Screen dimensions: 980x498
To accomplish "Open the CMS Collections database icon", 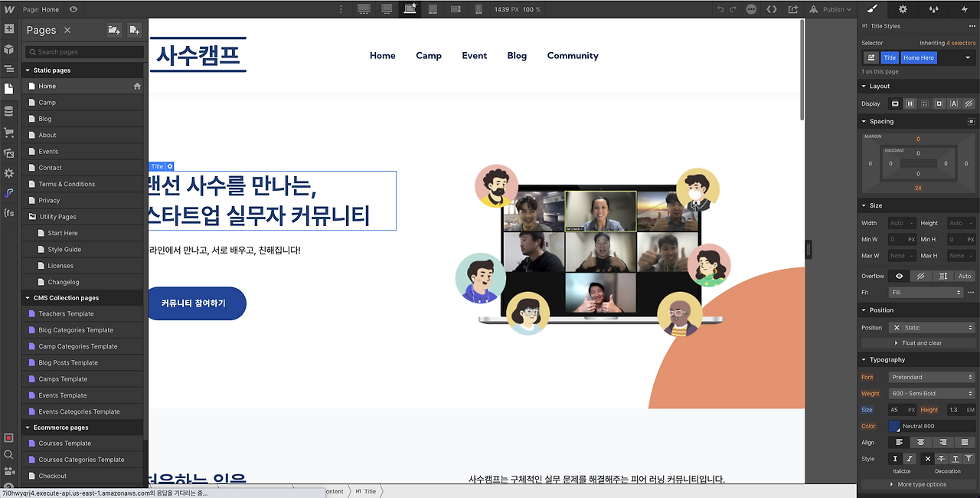I will (9, 111).
